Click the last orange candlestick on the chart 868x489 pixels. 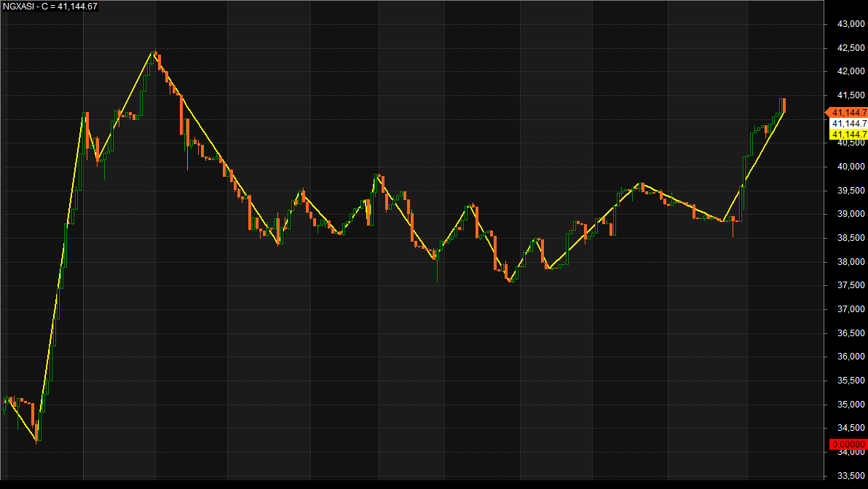[x=784, y=105]
